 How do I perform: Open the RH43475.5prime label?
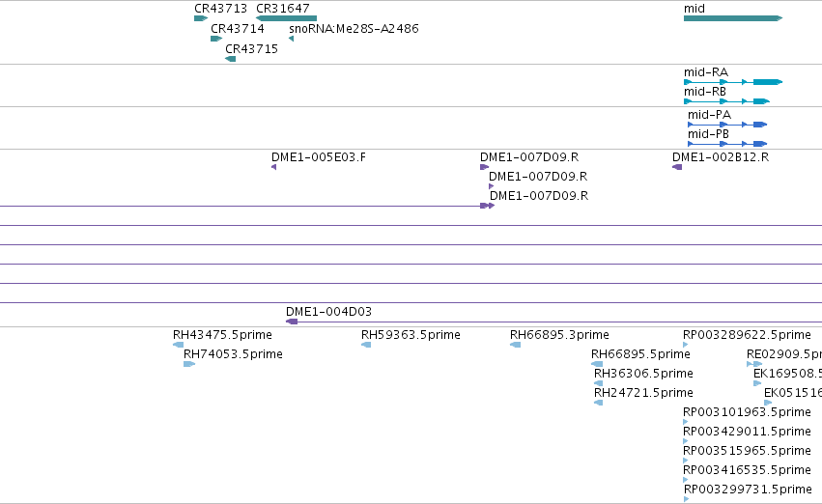222,335
